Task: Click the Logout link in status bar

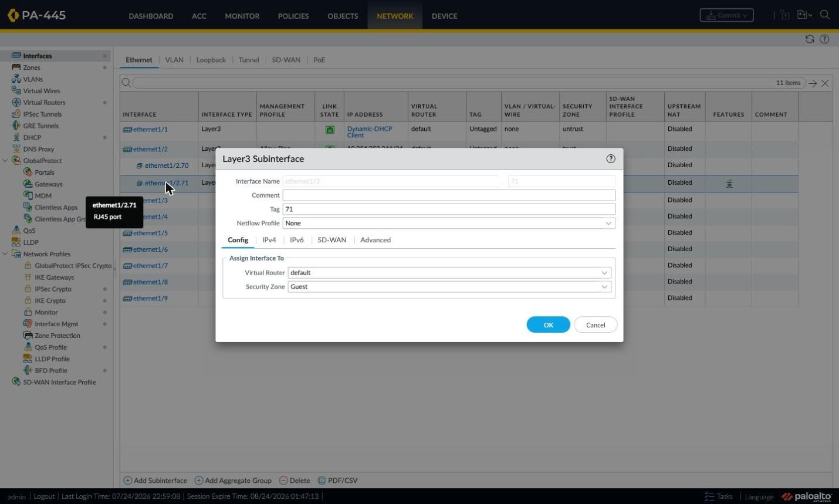Action: click(44, 496)
